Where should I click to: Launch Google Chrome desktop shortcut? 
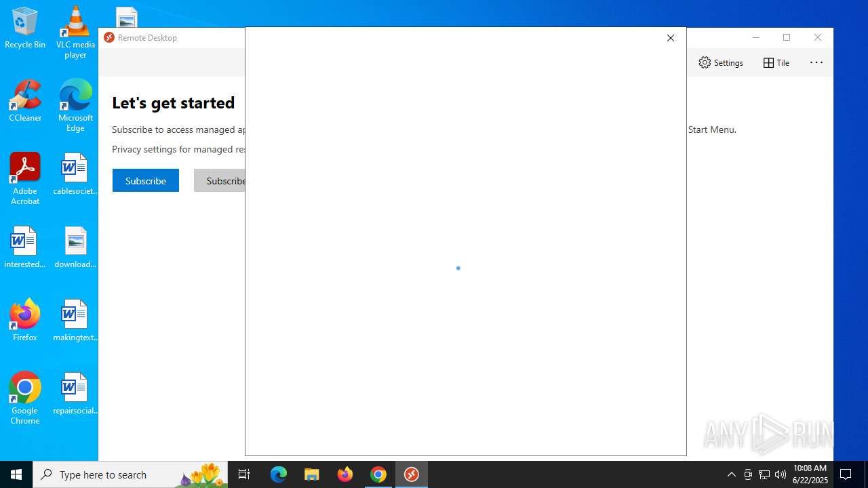25,398
